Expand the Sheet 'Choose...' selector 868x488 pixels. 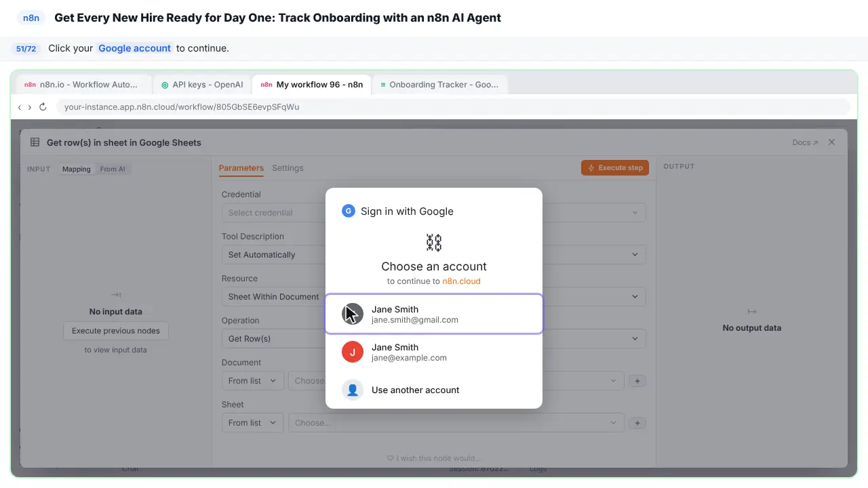click(456, 423)
